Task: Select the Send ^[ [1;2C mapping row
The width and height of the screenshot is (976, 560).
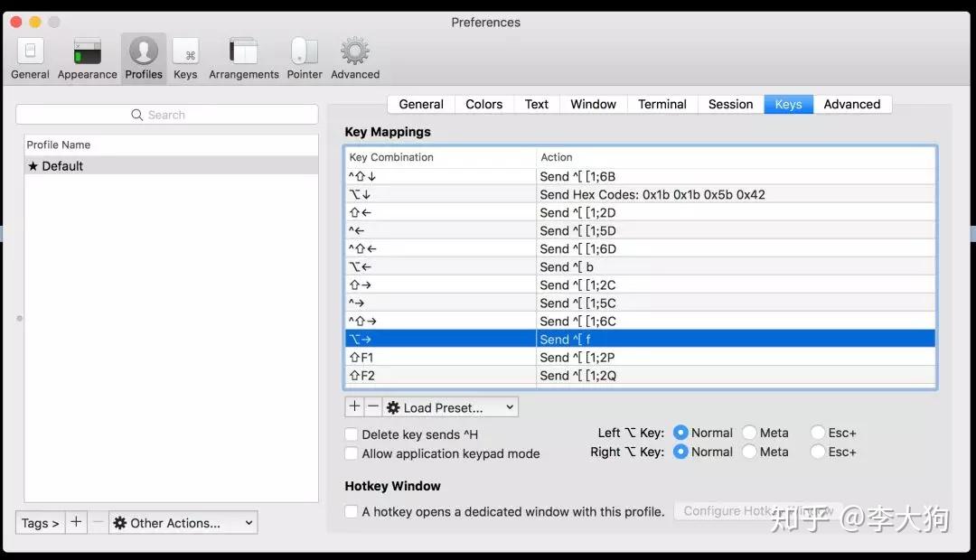Action: pyautogui.click(x=640, y=285)
